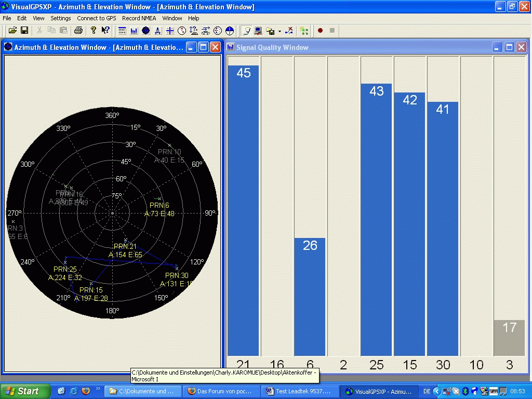Open the DE language selector on taskbar
532x399 pixels.
[427, 391]
